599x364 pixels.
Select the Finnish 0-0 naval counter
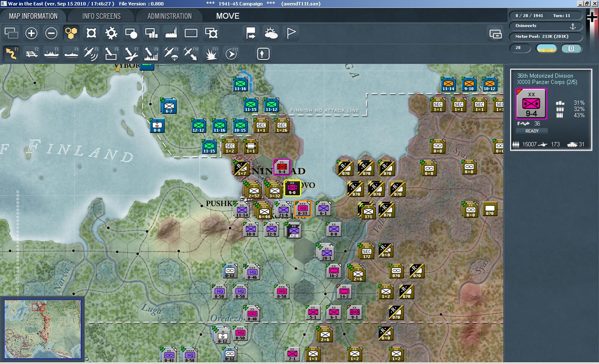coord(157,125)
